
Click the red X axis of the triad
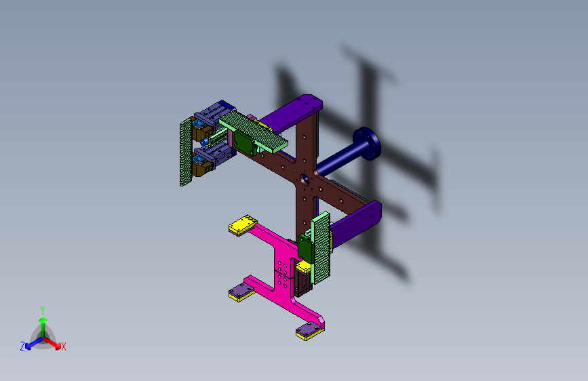point(52,343)
